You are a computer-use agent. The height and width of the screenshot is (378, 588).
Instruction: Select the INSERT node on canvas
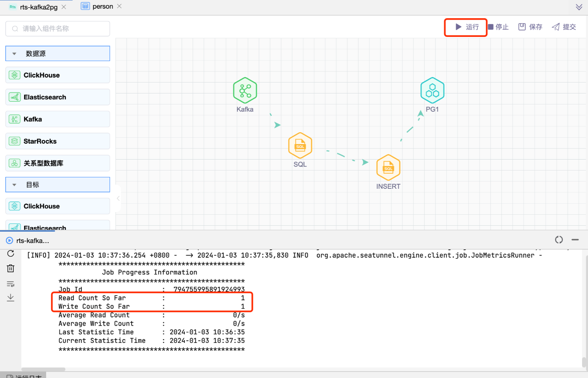(388, 168)
